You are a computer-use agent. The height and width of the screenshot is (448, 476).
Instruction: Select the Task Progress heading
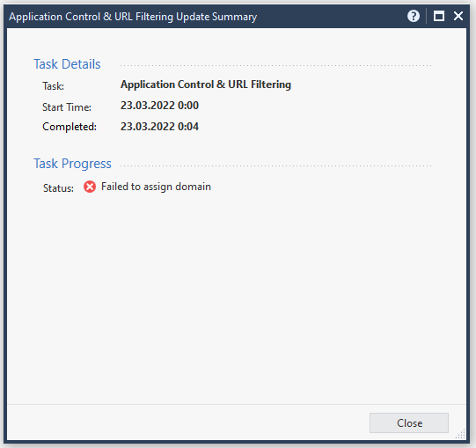point(72,164)
